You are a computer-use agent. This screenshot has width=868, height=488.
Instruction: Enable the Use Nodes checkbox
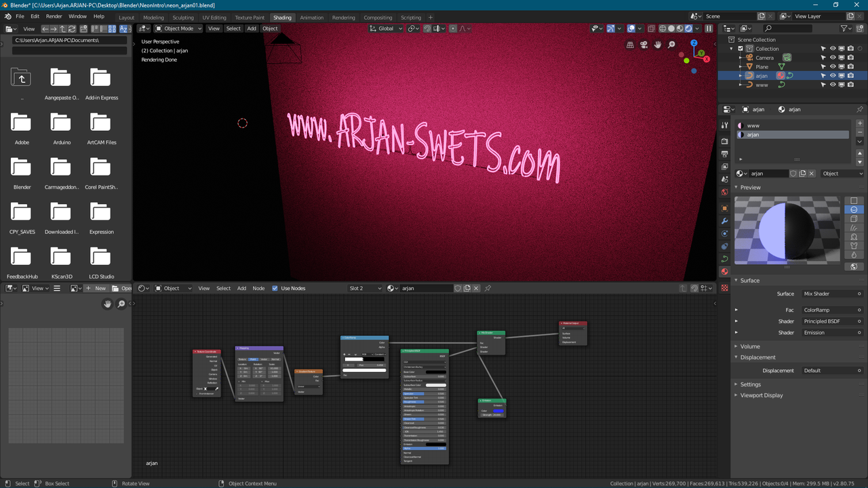pyautogui.click(x=275, y=288)
